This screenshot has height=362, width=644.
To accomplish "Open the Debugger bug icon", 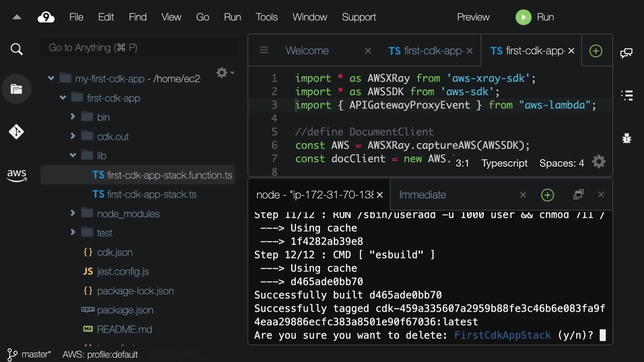I will [x=627, y=138].
